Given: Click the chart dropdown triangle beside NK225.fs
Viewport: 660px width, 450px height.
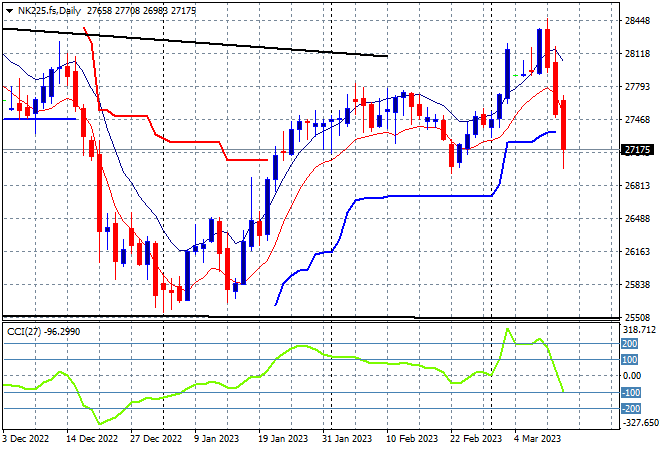Looking at the screenshot, I should tap(9, 11).
